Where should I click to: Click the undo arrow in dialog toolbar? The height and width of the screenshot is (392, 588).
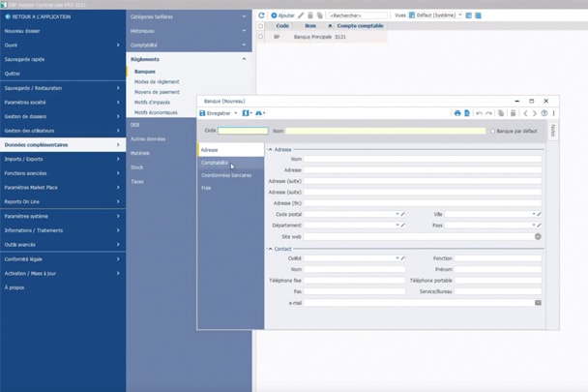pos(479,113)
